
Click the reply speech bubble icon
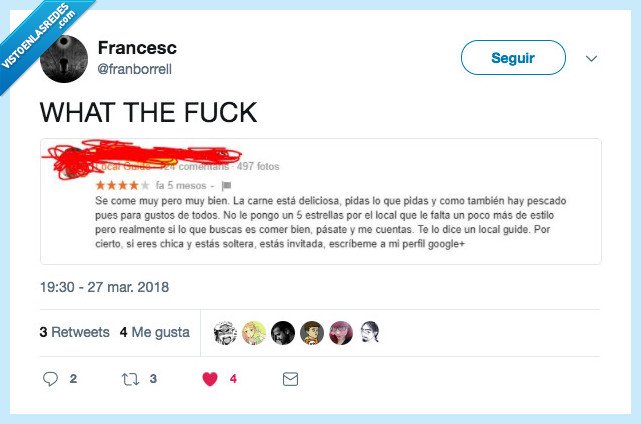pos(50,379)
